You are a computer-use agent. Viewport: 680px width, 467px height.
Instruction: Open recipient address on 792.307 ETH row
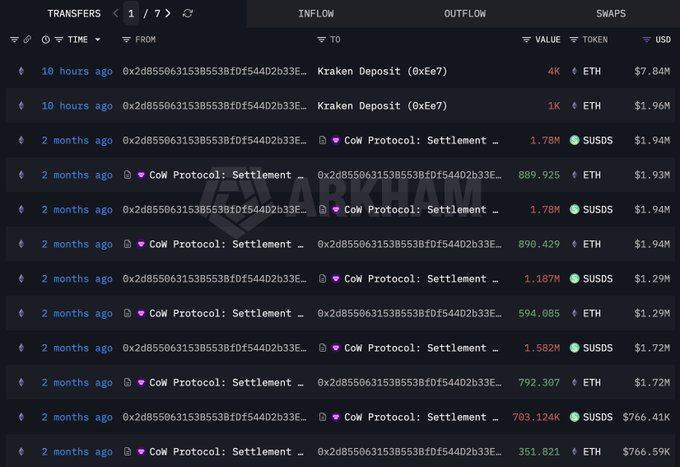coord(409,382)
